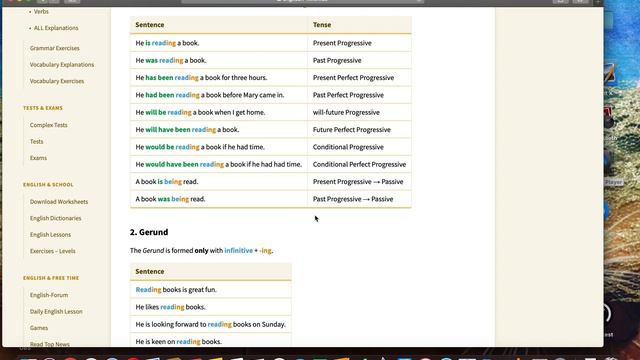Click "He would have been reading a book" sentence
The height and width of the screenshot is (360, 640).
[219, 164]
